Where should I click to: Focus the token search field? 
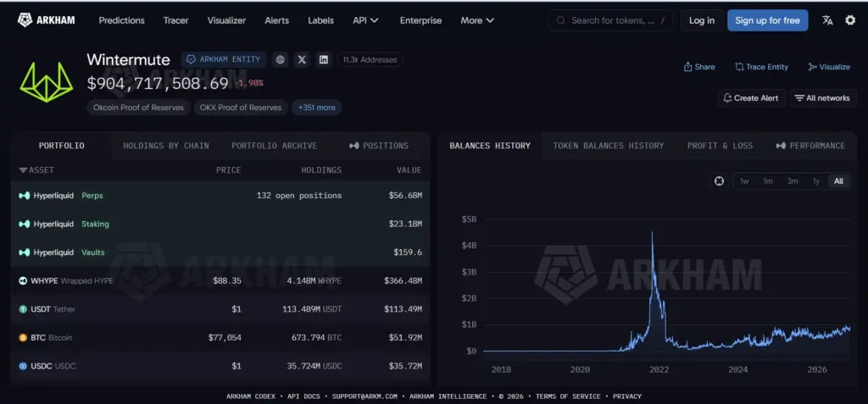coord(610,20)
